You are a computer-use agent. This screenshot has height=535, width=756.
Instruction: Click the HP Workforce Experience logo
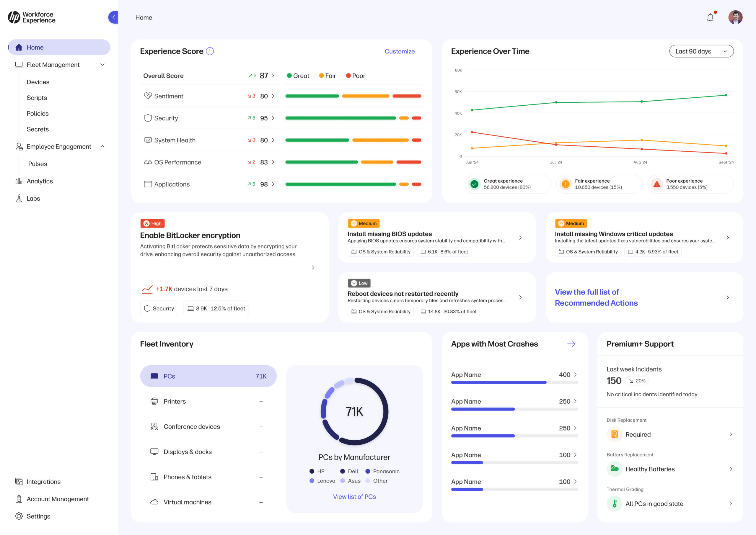[x=31, y=17]
